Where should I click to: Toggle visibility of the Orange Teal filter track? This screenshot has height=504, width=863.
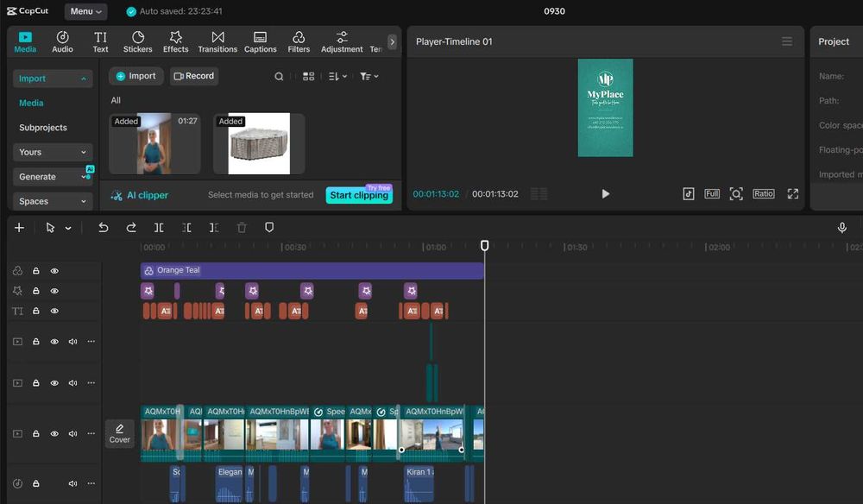pos(54,271)
